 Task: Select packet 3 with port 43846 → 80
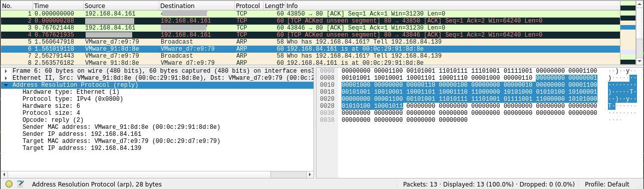pos(310,28)
